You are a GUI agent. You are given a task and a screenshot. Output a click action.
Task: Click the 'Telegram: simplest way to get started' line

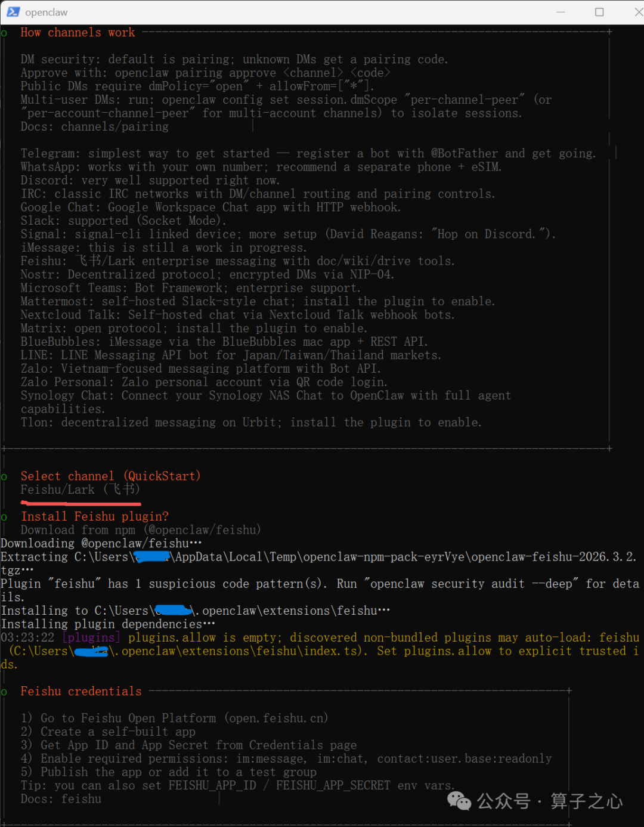[308, 154]
